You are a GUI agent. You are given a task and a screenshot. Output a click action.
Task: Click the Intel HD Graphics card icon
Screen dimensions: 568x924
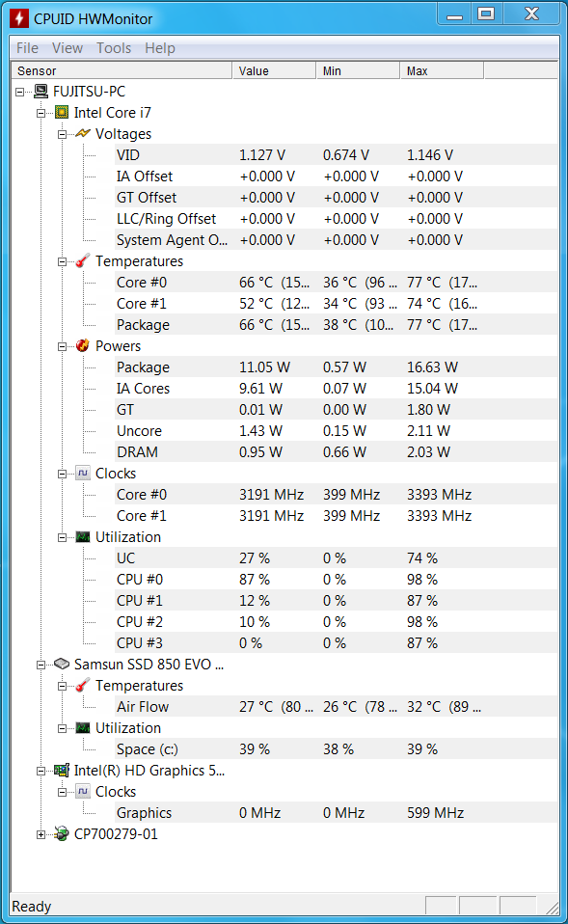pyautogui.click(x=62, y=771)
